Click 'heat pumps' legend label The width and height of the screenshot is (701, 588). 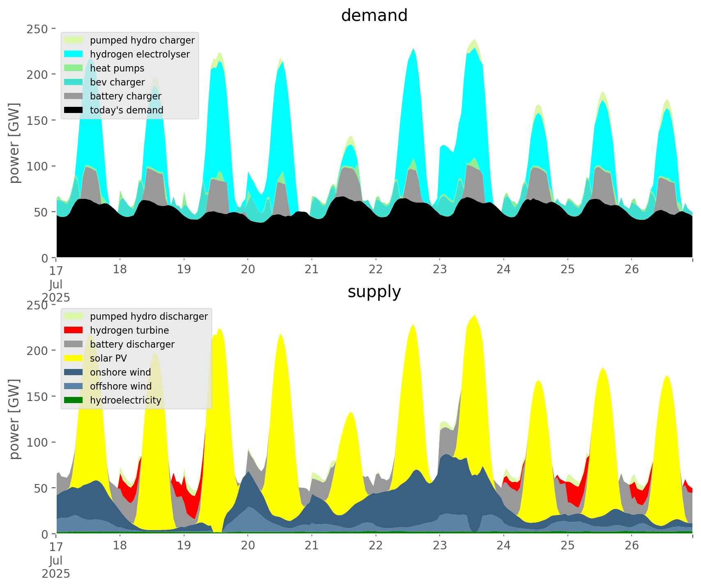click(117, 69)
